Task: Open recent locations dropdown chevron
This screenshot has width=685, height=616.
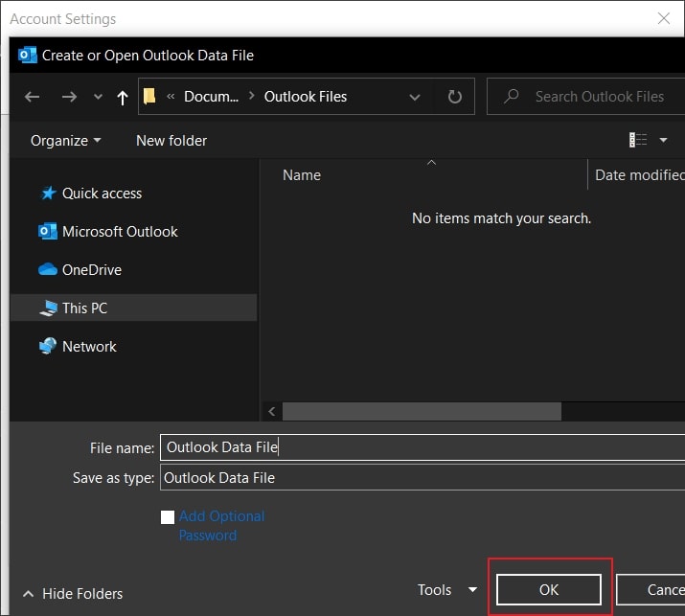Action: [x=98, y=97]
